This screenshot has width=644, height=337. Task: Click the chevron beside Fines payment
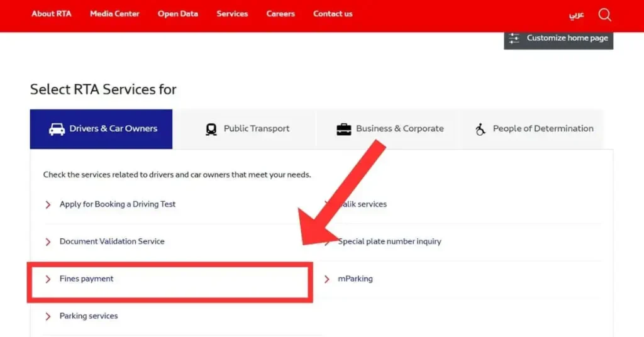click(48, 279)
